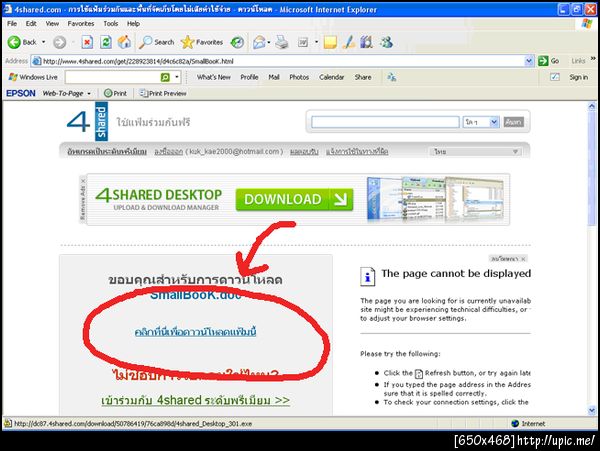Screen dimensions: 600x451
Task: Open the Tools menu
Action: [111, 24]
